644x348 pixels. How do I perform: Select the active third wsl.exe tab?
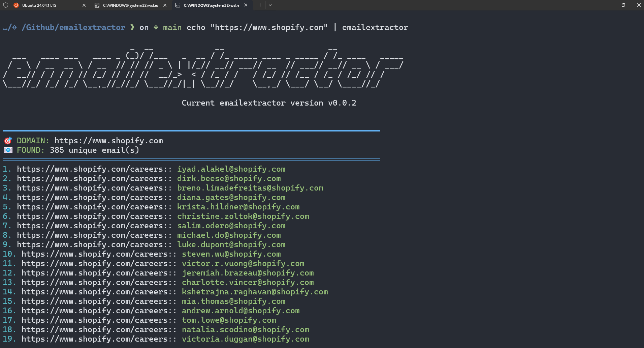pyautogui.click(x=212, y=5)
